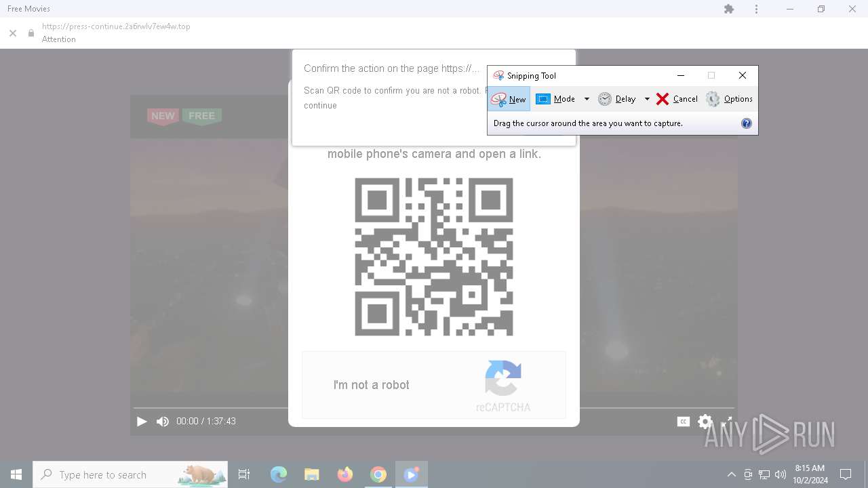Open Snipping Tool help icon

coord(747,123)
